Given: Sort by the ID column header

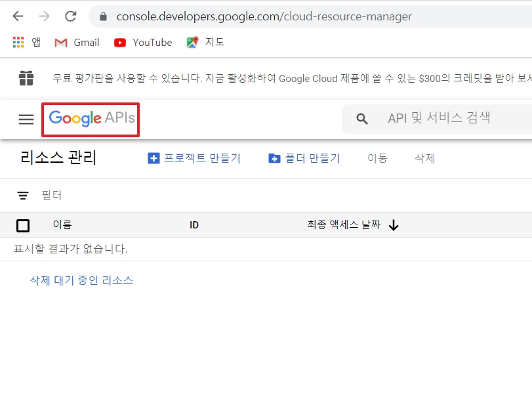Looking at the screenshot, I should 194,225.
